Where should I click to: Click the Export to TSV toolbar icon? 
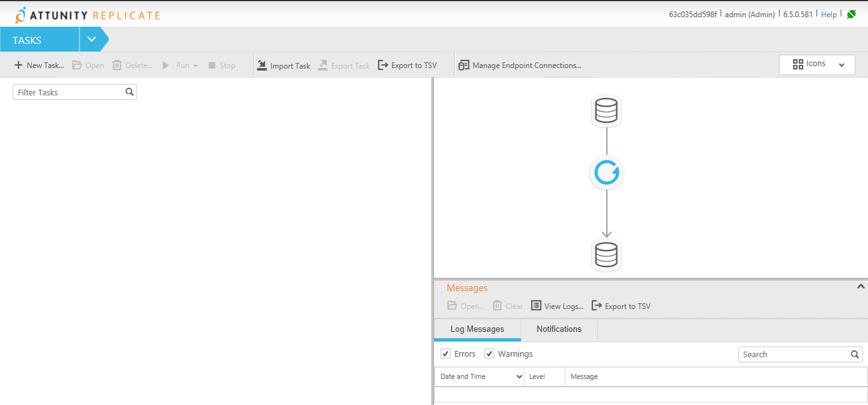pyautogui.click(x=383, y=64)
